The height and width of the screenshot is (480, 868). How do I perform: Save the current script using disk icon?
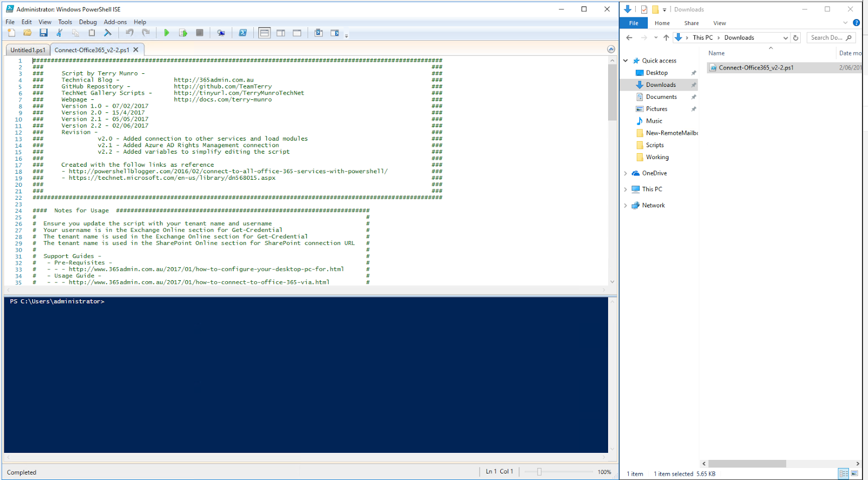43,33
